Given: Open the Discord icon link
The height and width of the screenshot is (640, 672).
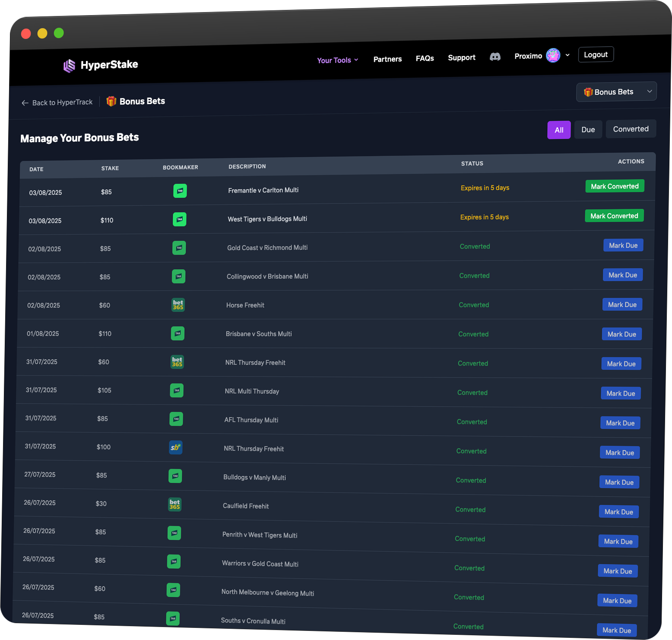Looking at the screenshot, I should coord(495,57).
